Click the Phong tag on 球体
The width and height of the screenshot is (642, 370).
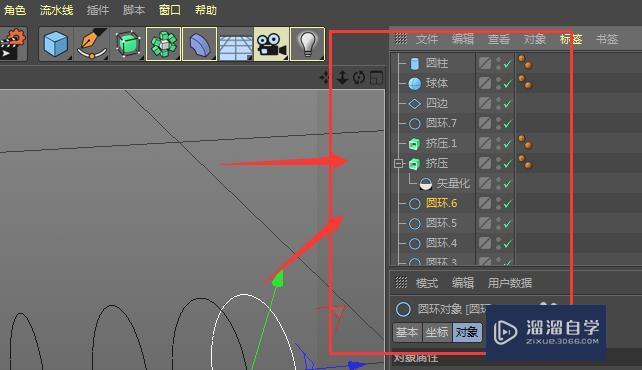coord(525,82)
